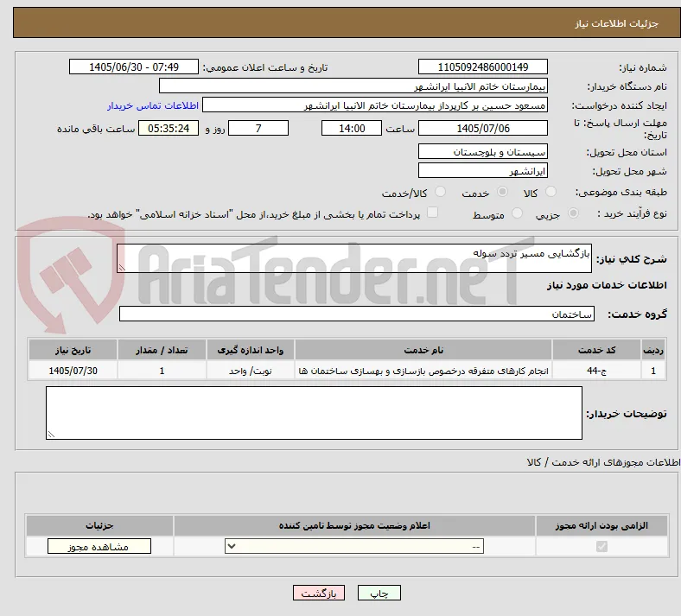The image size is (681, 616).
Task: Click the جزئیات column header
Action: pyautogui.click(x=100, y=525)
